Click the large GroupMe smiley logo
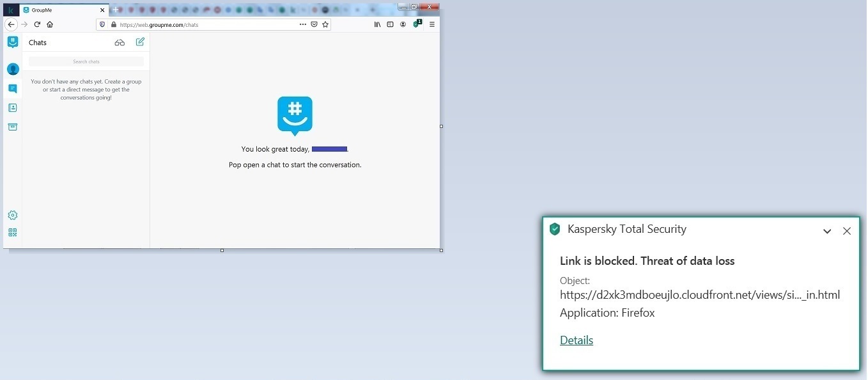The width and height of the screenshot is (868, 380). [x=295, y=116]
